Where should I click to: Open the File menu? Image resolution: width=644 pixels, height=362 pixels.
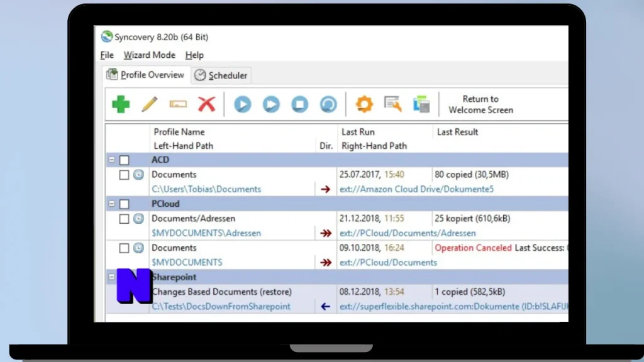click(x=107, y=55)
